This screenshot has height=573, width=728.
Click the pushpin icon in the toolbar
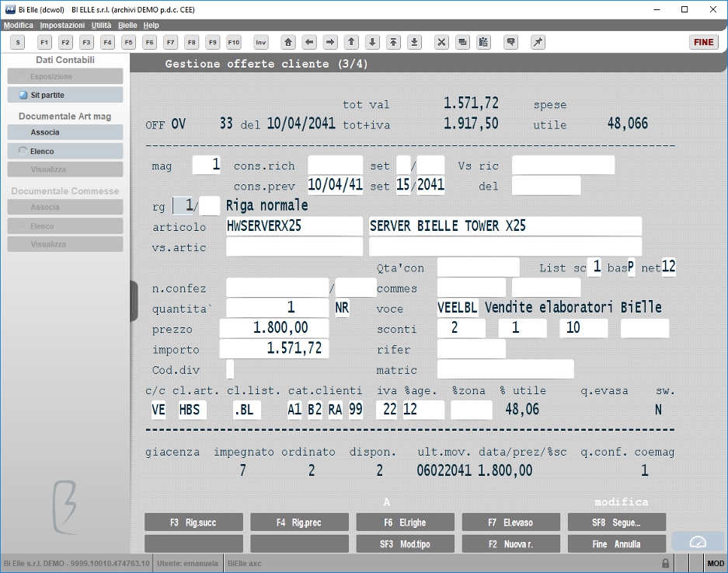pos(538,42)
